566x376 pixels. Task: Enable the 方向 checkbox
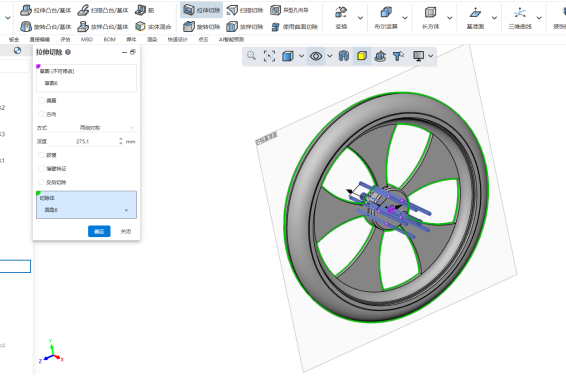pyautogui.click(x=41, y=114)
